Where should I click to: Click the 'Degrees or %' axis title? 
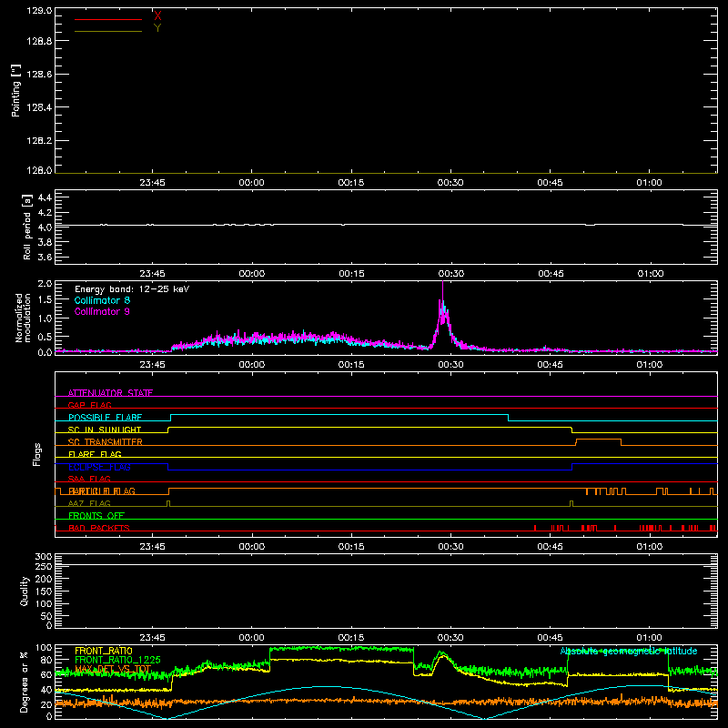point(25,682)
